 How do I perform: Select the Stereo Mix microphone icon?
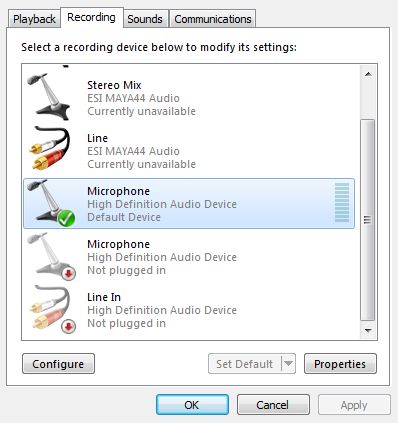(x=49, y=97)
